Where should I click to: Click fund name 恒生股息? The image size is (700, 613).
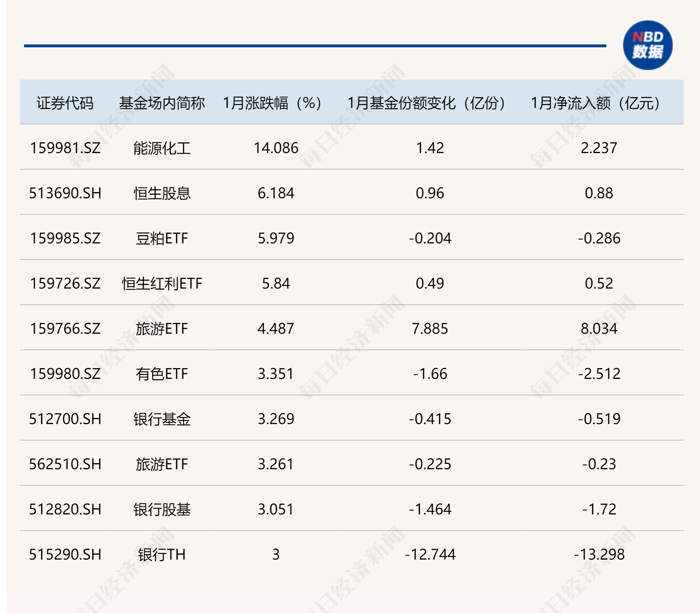pyautogui.click(x=162, y=193)
